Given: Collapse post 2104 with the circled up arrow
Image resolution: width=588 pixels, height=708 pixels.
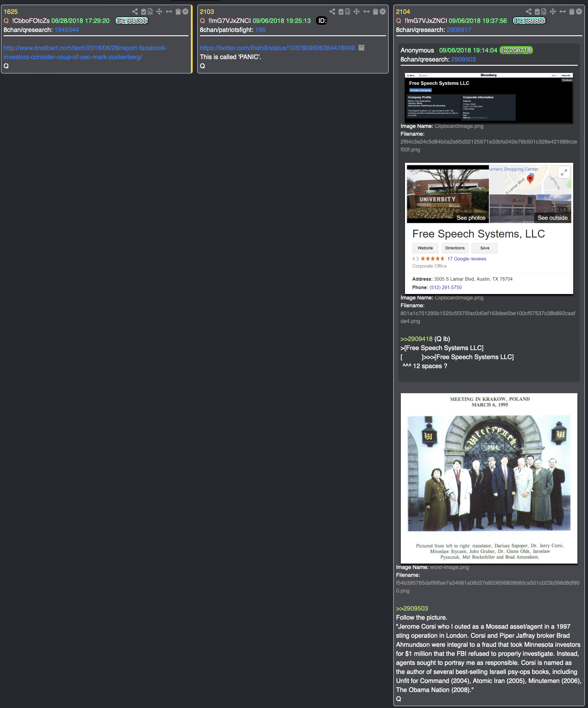Looking at the screenshot, I should (579, 11).
